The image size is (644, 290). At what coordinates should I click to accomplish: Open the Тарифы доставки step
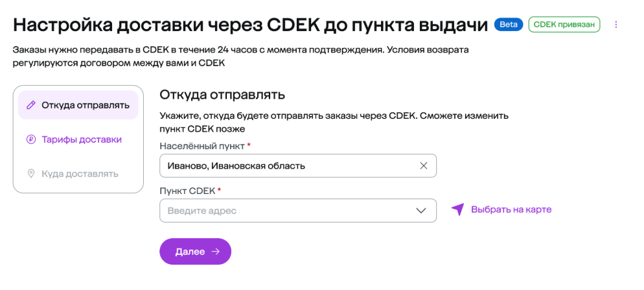[82, 139]
